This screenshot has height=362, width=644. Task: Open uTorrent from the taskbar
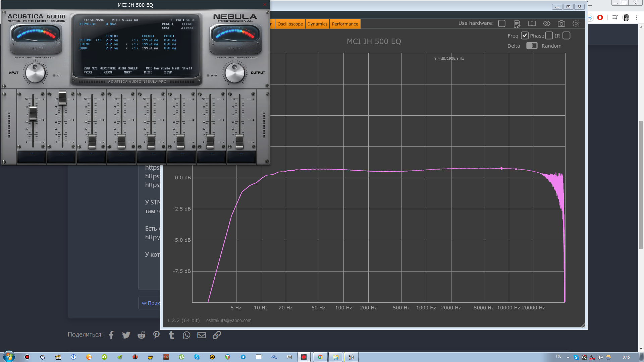tap(181, 357)
